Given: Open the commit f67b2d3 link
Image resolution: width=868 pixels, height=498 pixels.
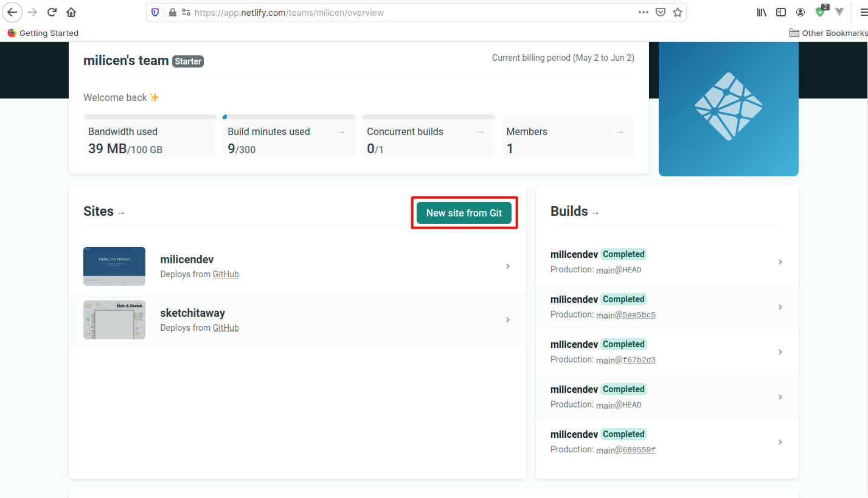Looking at the screenshot, I should (639, 360).
